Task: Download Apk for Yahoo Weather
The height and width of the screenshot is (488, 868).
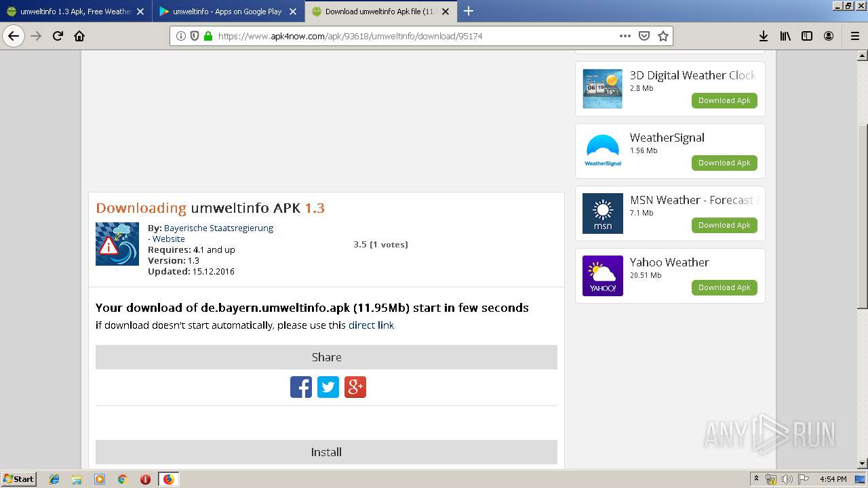Action: click(x=724, y=287)
